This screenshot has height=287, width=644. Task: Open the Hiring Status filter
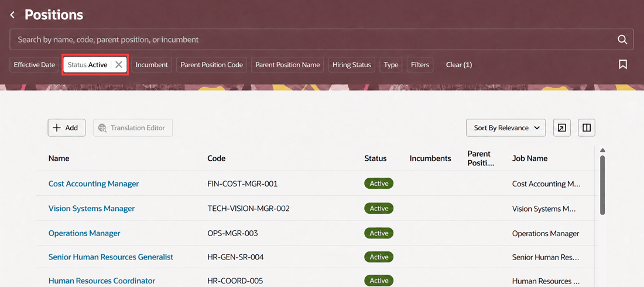tap(352, 65)
